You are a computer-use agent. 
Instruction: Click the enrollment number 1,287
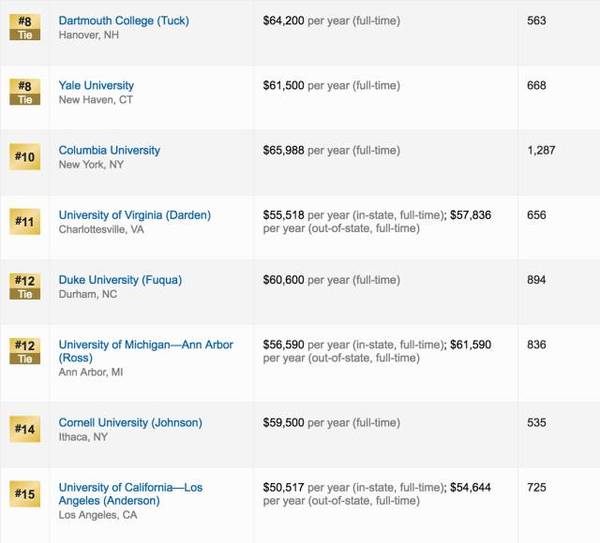pos(540,151)
